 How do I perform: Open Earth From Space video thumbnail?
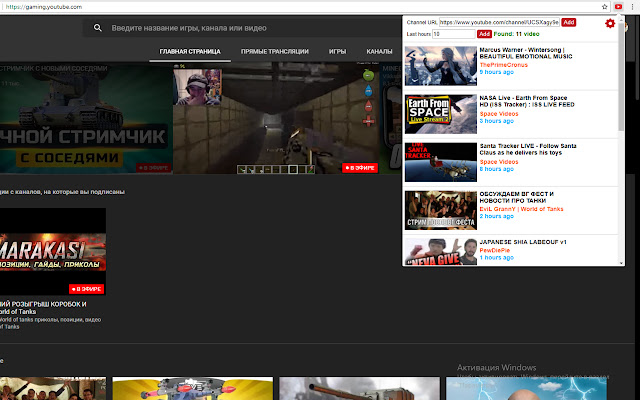tap(441, 114)
